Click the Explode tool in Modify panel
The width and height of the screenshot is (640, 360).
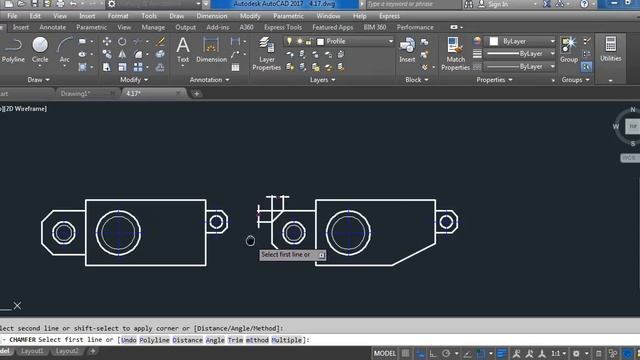160,54
